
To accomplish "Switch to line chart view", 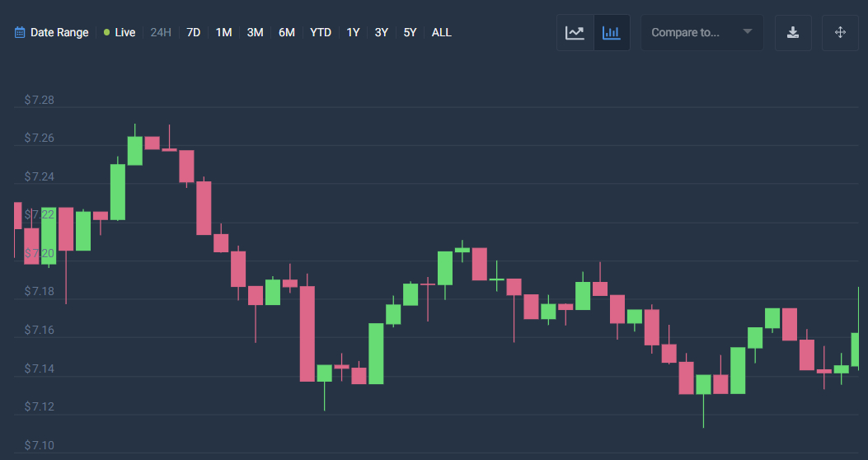I will coord(575,33).
